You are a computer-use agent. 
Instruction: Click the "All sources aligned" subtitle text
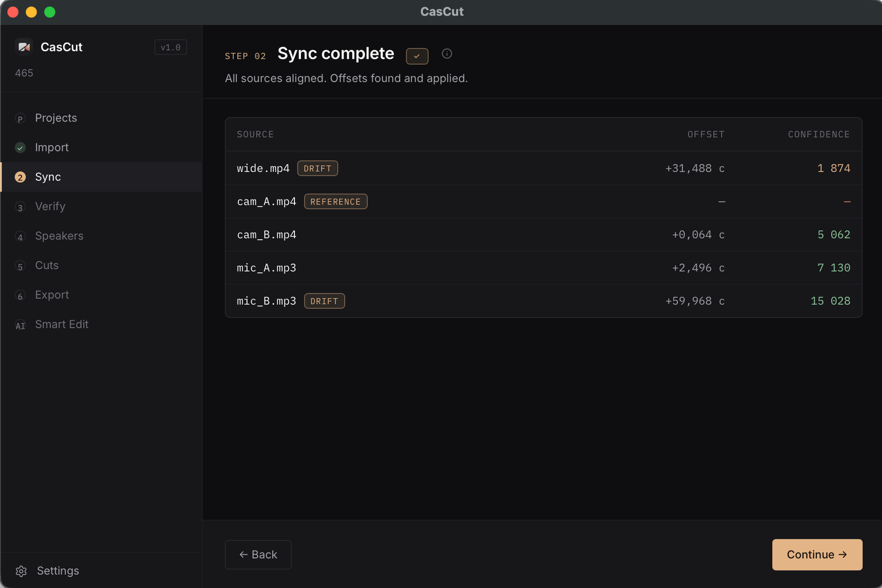tap(346, 78)
